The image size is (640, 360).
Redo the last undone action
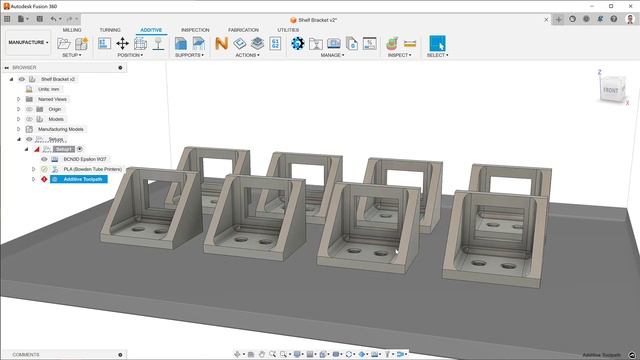pyautogui.click(x=69, y=19)
